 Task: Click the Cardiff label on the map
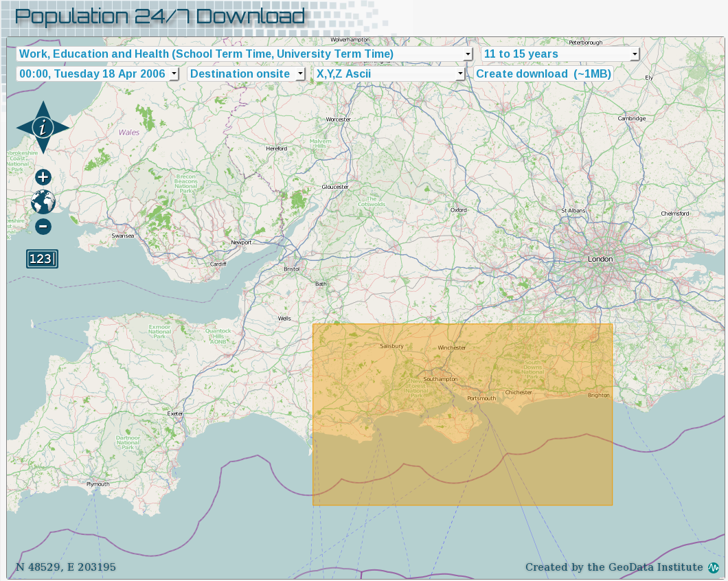point(218,264)
